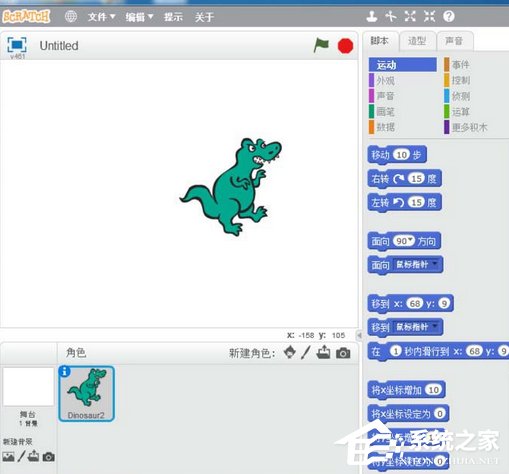Stop project with red stop button
Screen dimensions: 509x474
pyautogui.click(x=345, y=46)
